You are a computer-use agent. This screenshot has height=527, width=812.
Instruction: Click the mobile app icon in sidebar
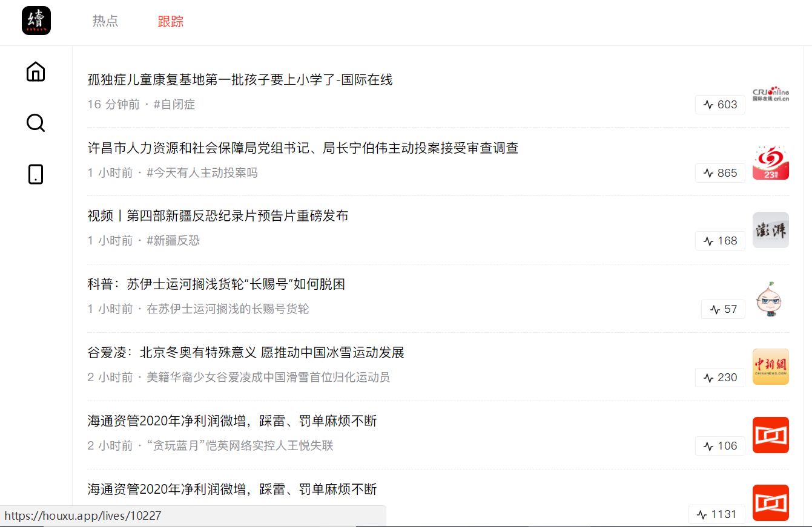click(x=36, y=174)
